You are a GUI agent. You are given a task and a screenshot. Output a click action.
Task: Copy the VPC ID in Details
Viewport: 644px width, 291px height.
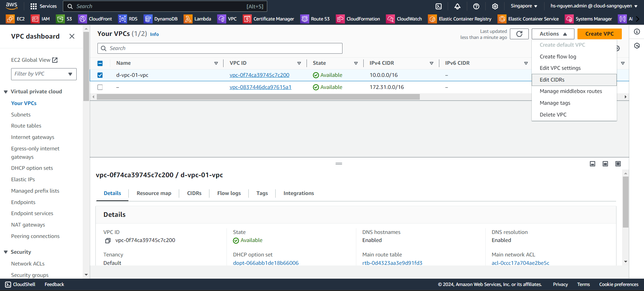(x=108, y=241)
